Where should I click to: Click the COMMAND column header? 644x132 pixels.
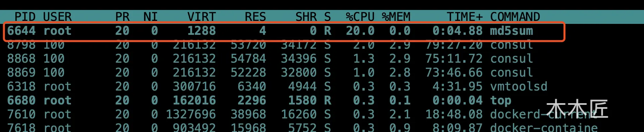[515, 17]
